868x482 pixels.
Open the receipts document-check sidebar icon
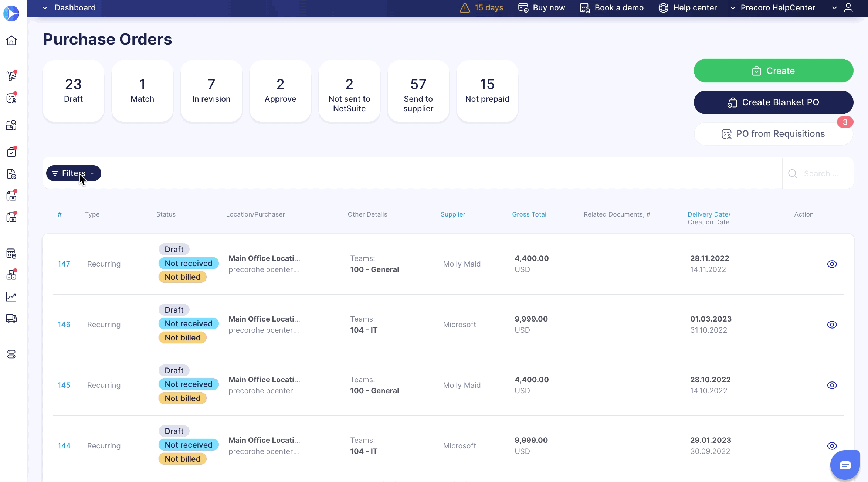coord(11,174)
